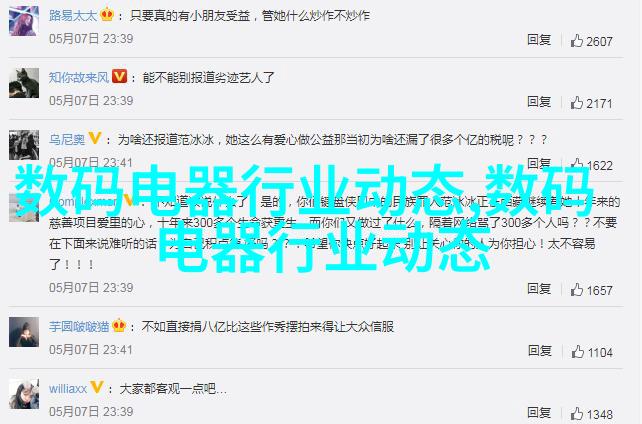Open 知你故来风's username link

tap(79, 77)
